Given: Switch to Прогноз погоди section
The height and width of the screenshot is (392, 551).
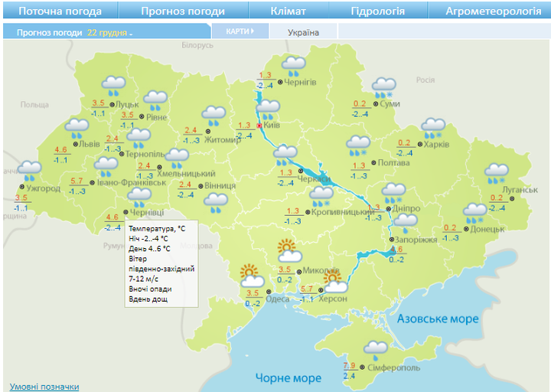Looking at the screenshot, I should [183, 11].
